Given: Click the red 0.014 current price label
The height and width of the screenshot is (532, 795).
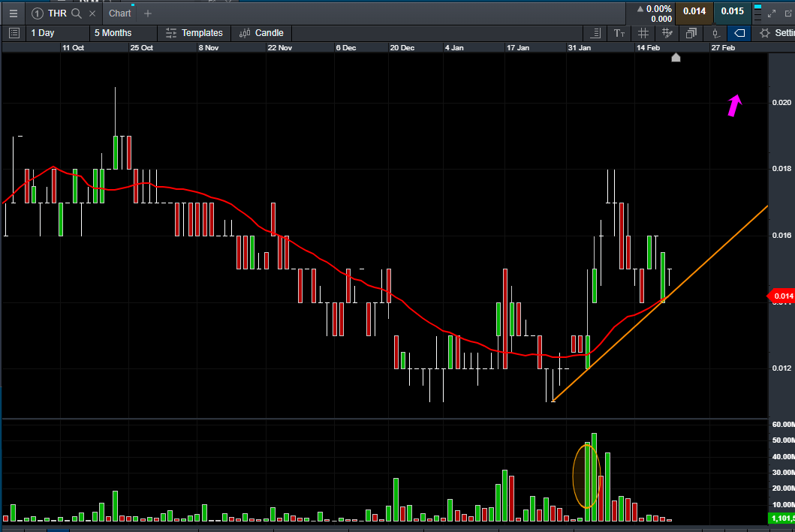Looking at the screenshot, I should point(781,296).
